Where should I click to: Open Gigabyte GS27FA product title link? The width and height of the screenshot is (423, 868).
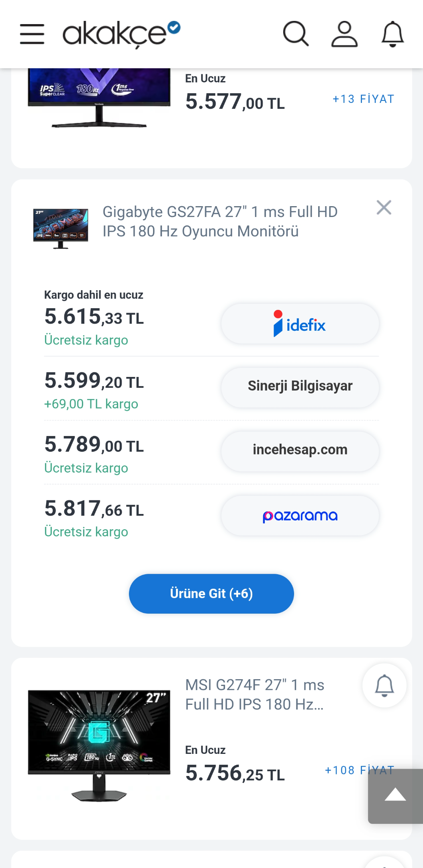220,221
